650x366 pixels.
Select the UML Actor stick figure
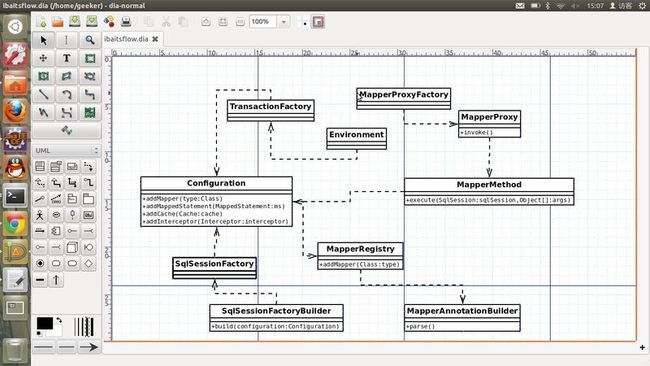[x=40, y=215]
